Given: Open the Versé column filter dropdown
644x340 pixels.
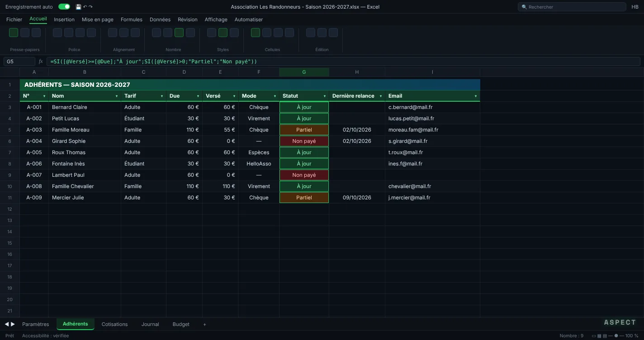Looking at the screenshot, I should point(234,96).
